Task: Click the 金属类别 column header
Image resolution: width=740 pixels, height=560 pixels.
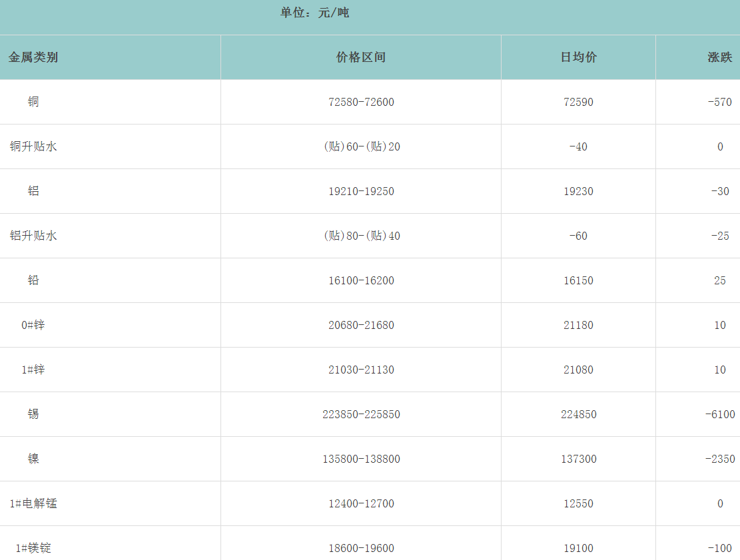Action: tap(33, 57)
